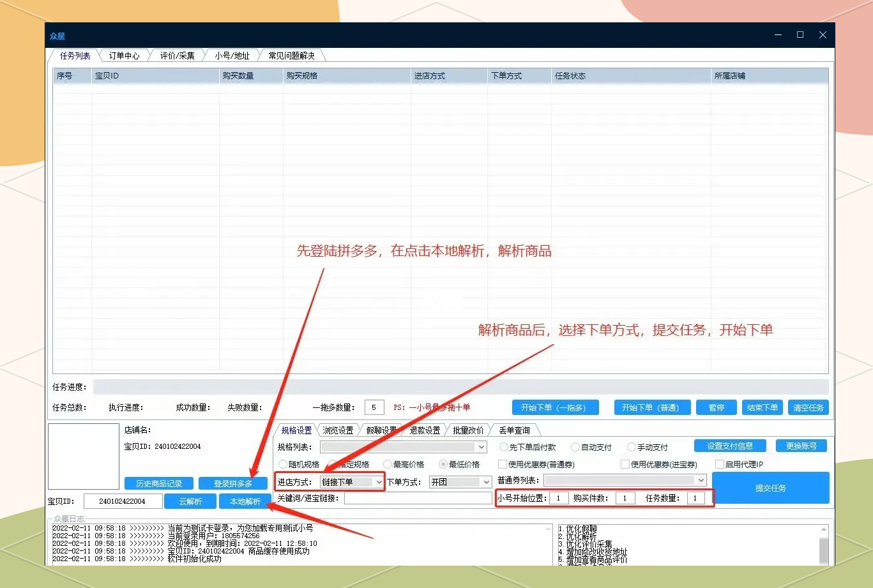
Task: Enable 使用优惠券(进宝券) checkbox
Action: 659,465
